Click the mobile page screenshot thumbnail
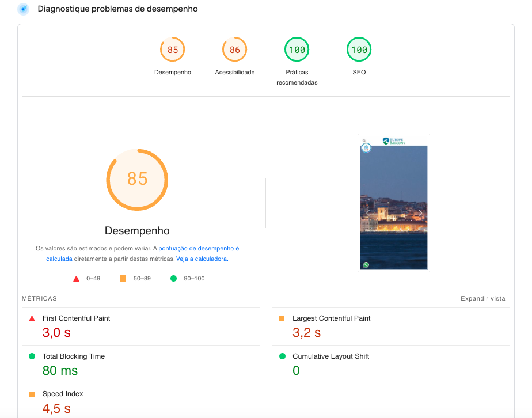Viewport: 532px width, 418px height. point(394,203)
